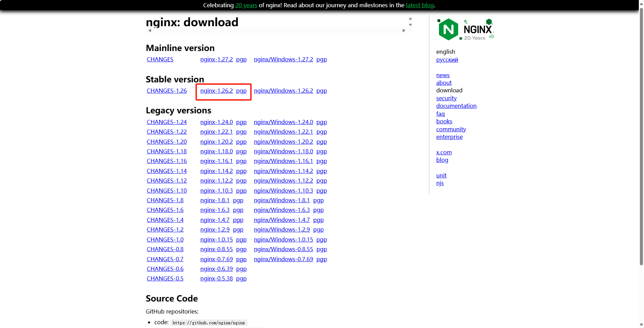Download nginx-1.18.0 source
This screenshot has width=644, height=328.
coord(217,151)
